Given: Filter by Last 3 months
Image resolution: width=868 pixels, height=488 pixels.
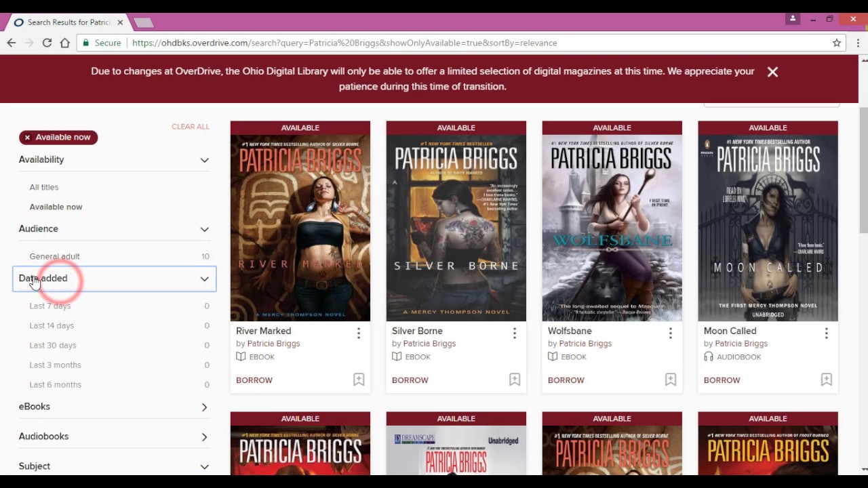Looking at the screenshot, I should (55, 365).
